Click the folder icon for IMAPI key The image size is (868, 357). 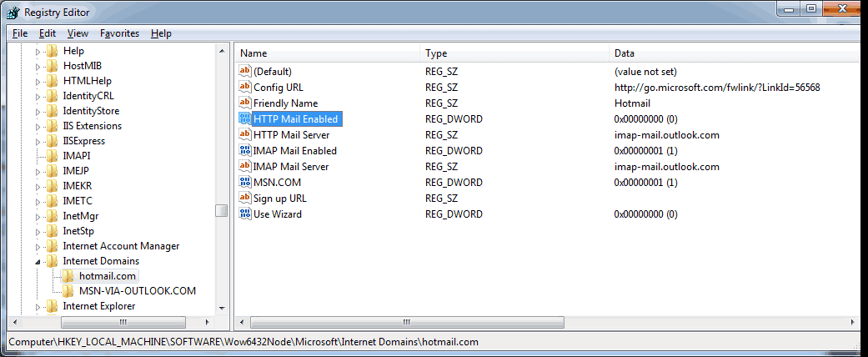(x=52, y=155)
